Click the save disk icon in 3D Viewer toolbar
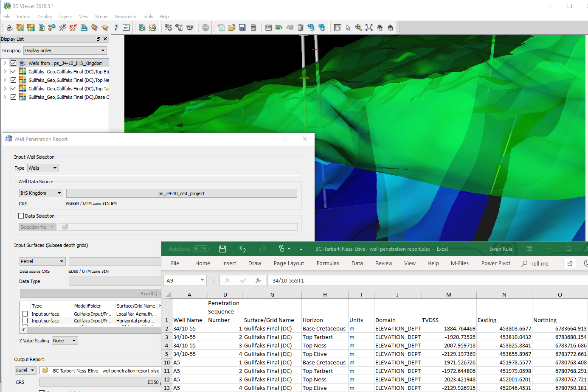 click(x=242, y=28)
